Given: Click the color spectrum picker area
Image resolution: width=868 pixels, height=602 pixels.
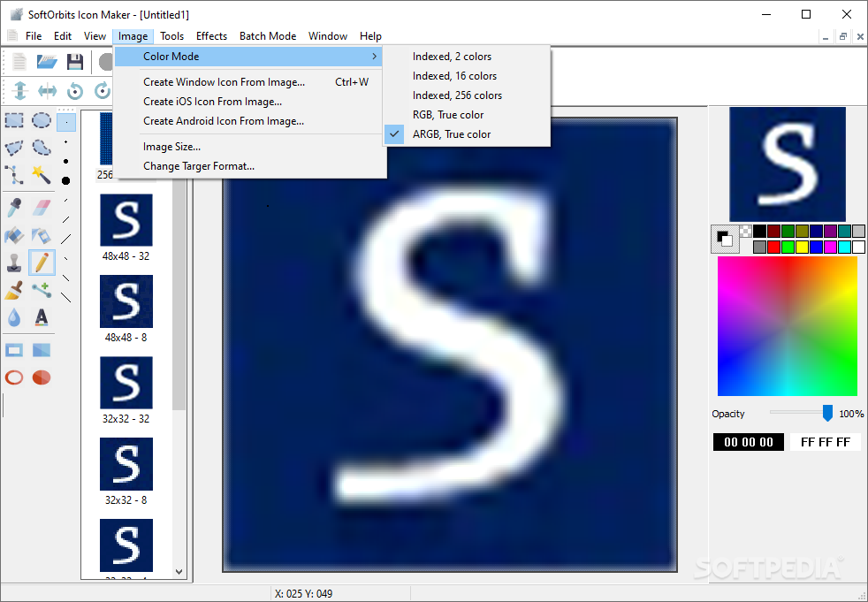Looking at the screenshot, I should [788, 326].
